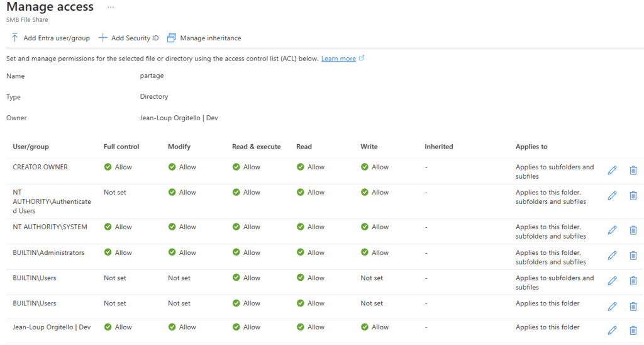Click the User/group column header
The width and height of the screenshot is (644, 345).
[x=31, y=147]
